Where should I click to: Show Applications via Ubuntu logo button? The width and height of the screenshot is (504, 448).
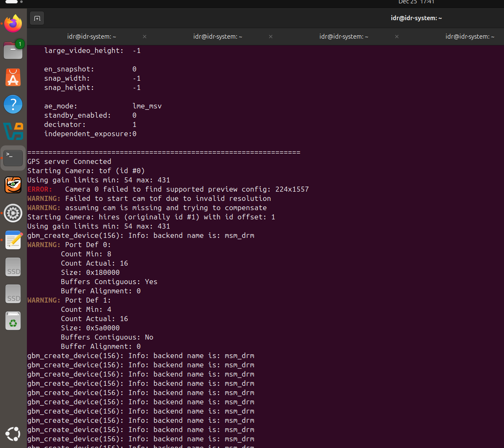pyautogui.click(x=13, y=434)
